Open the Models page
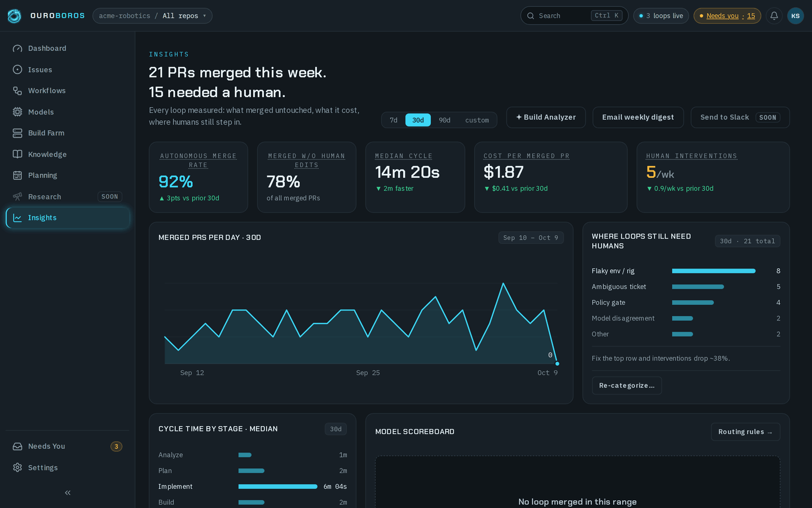 (x=68, y=112)
